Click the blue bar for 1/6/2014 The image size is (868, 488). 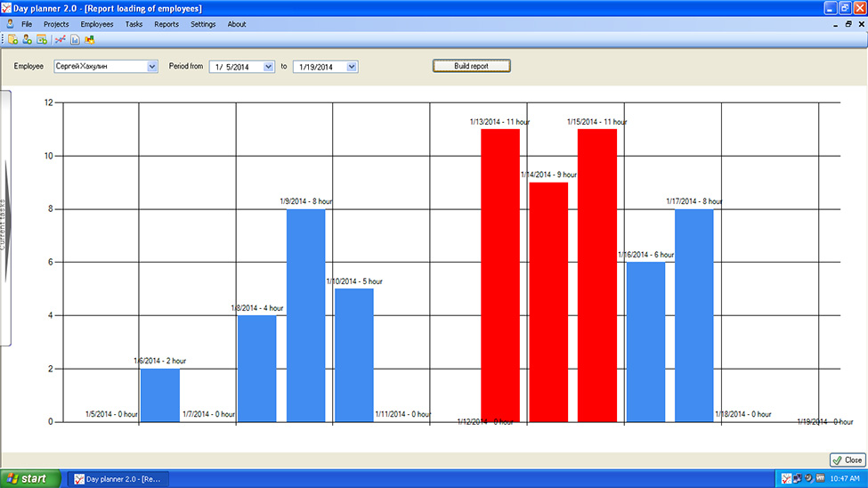pos(160,395)
